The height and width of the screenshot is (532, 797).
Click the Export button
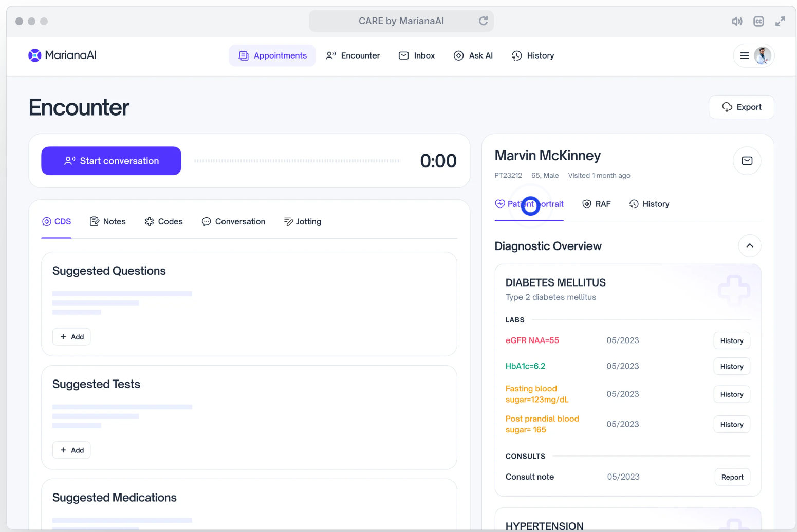click(742, 107)
